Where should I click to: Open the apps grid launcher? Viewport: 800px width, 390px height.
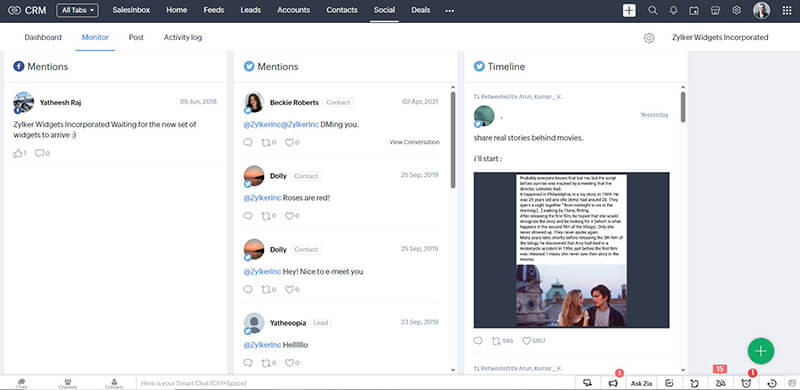(787, 10)
